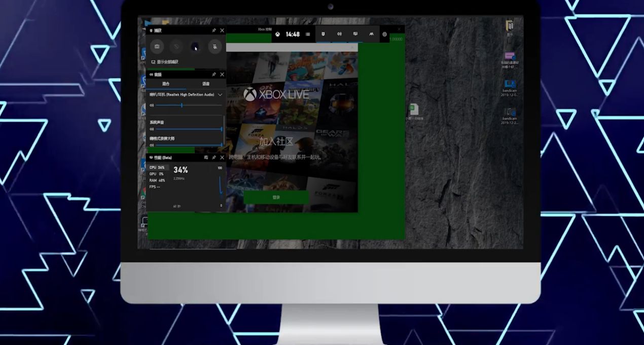Viewport: 644px width, 345px height.
Task: Close the 音频 audio widget
Action: pyautogui.click(x=222, y=74)
